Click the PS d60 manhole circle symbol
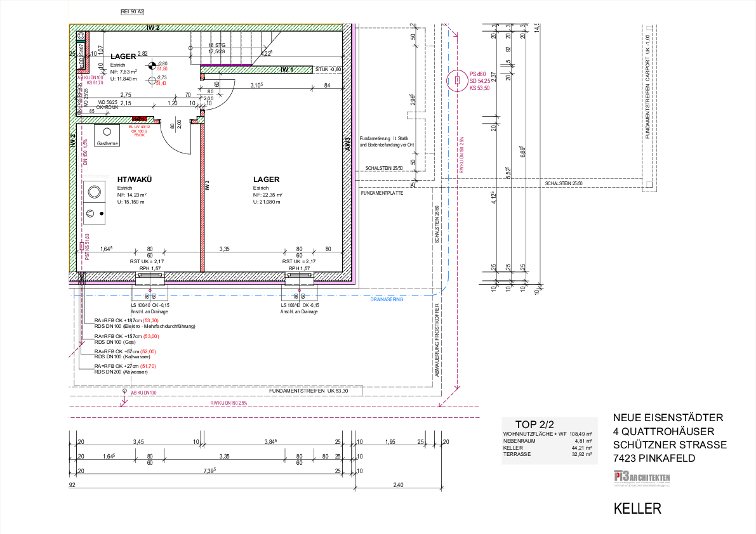This screenshot has height=534, width=756. coord(457,81)
